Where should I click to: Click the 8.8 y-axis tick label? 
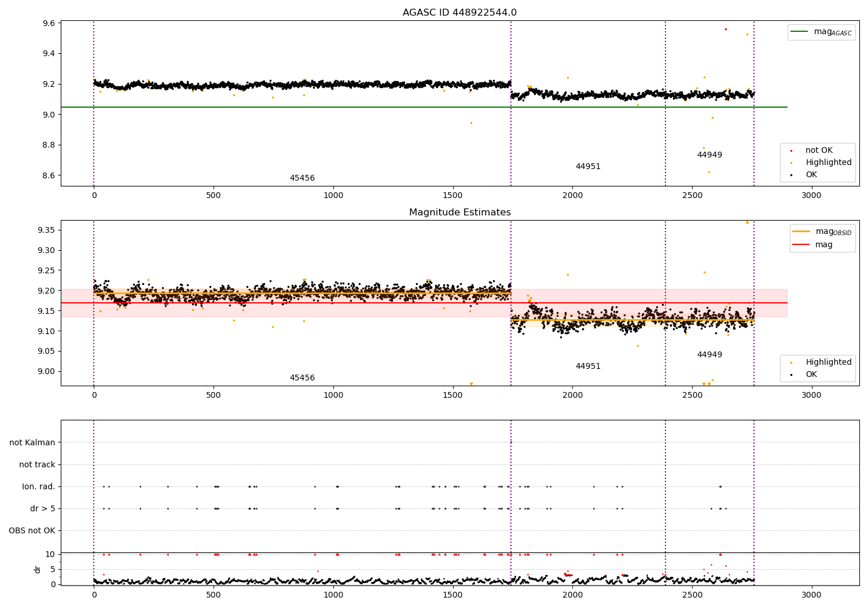(49, 145)
